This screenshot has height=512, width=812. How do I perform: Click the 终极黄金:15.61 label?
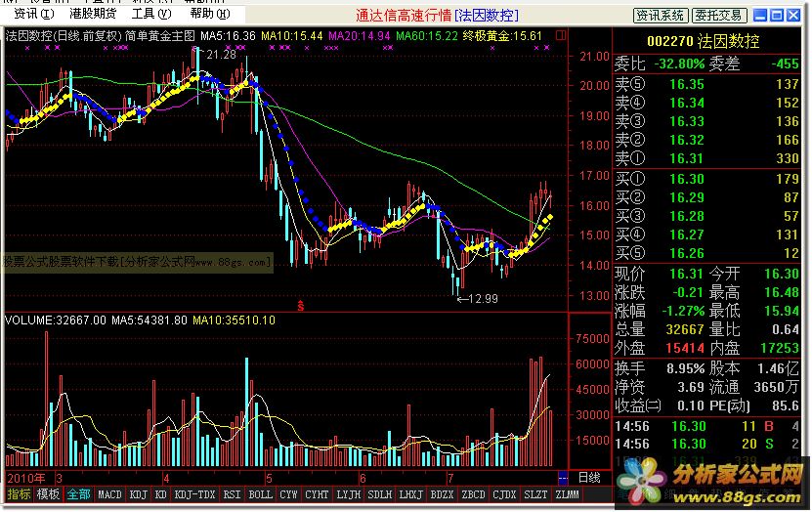502,36
